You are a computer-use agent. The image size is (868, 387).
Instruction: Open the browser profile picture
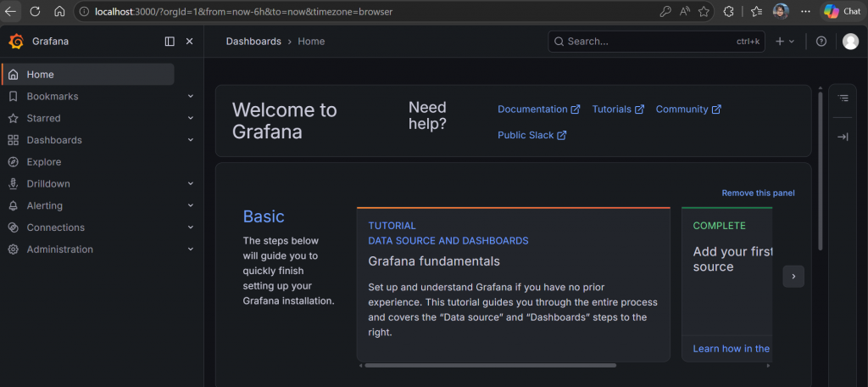[781, 11]
